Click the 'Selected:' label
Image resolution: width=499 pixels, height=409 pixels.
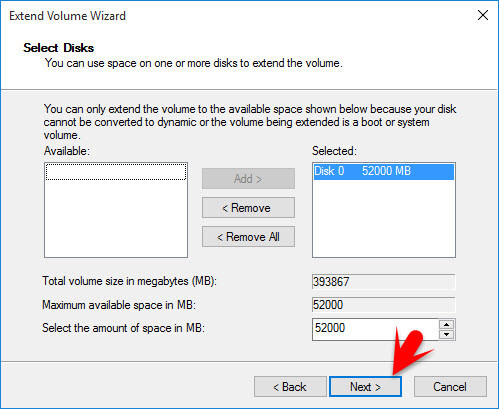[334, 151]
